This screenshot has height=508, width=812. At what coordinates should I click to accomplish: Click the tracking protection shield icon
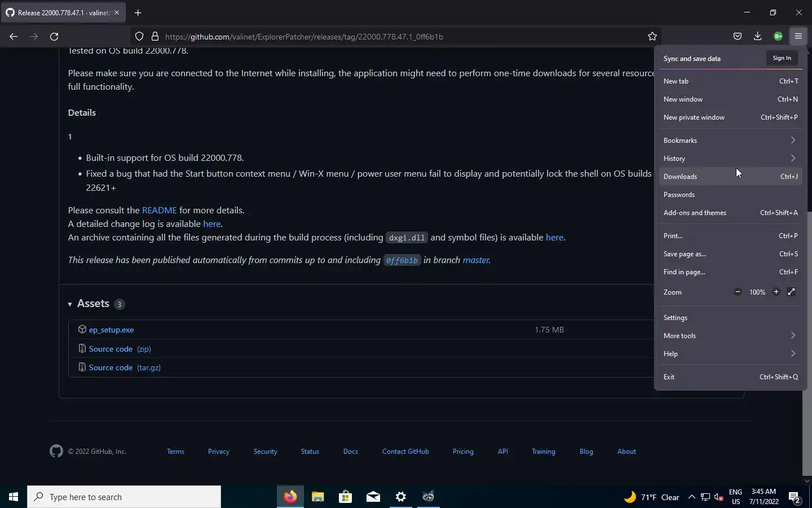139,37
